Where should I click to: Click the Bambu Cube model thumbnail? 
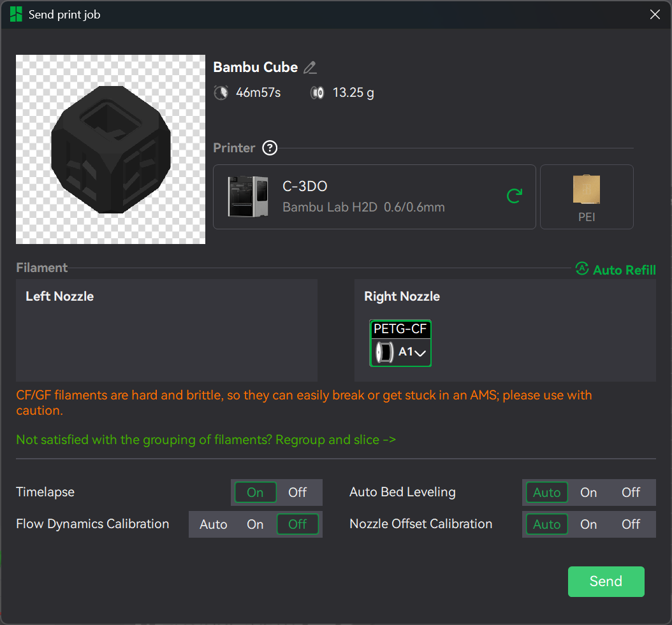[110, 149]
